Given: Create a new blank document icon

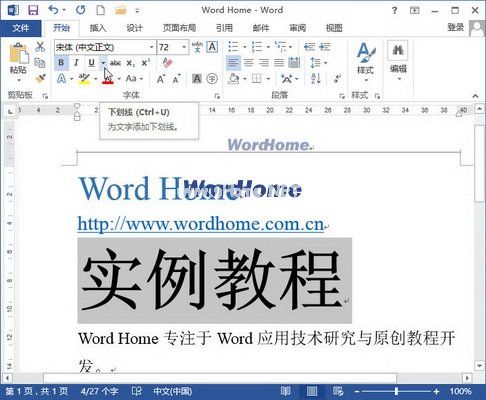Looking at the screenshot, I should [x=100, y=10].
